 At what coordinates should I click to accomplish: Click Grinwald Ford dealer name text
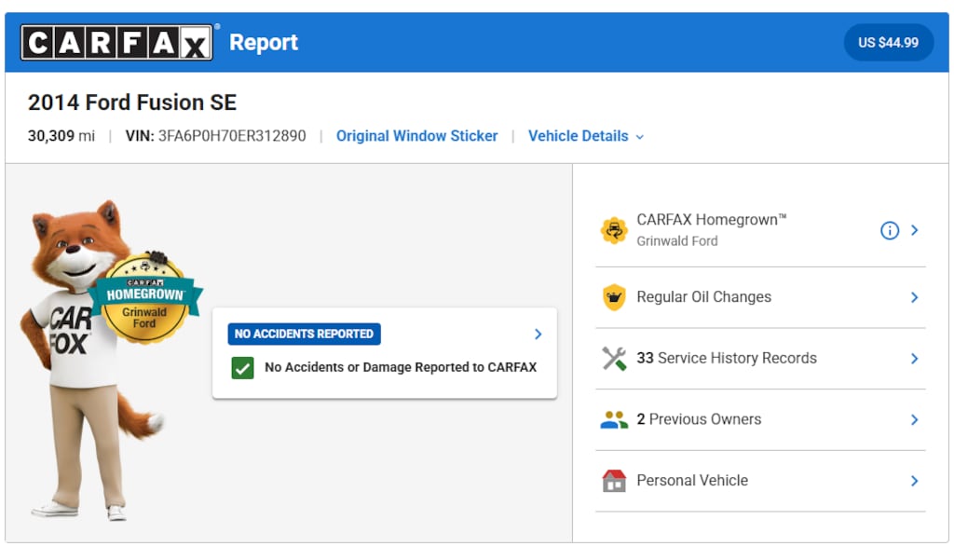click(x=677, y=241)
